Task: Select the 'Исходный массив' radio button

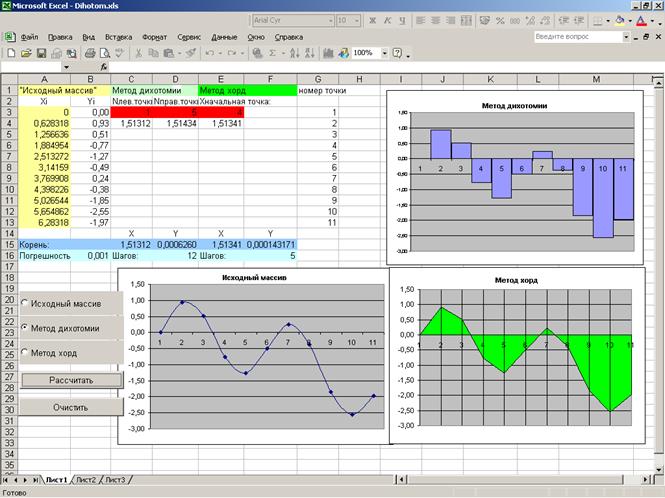Action: (x=24, y=301)
